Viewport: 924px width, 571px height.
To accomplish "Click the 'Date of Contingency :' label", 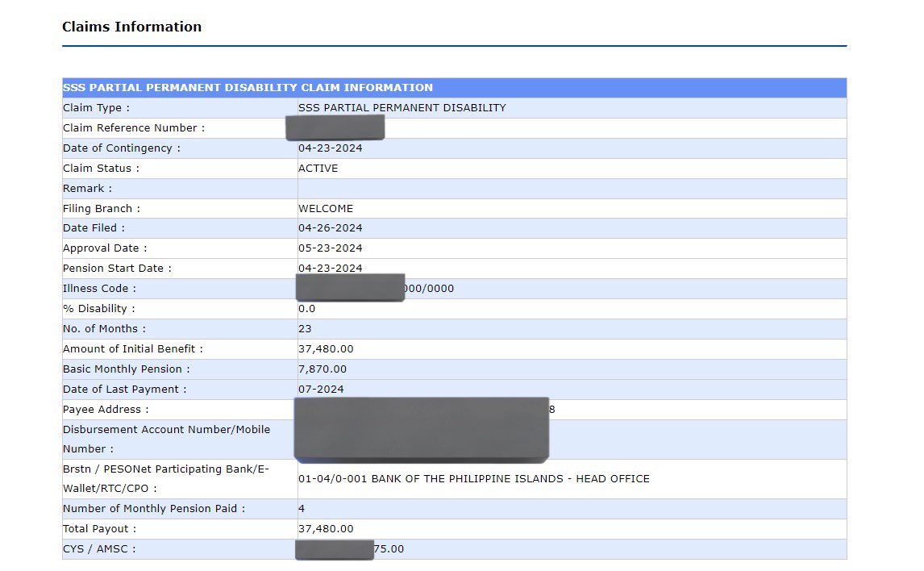I will 122,148.
